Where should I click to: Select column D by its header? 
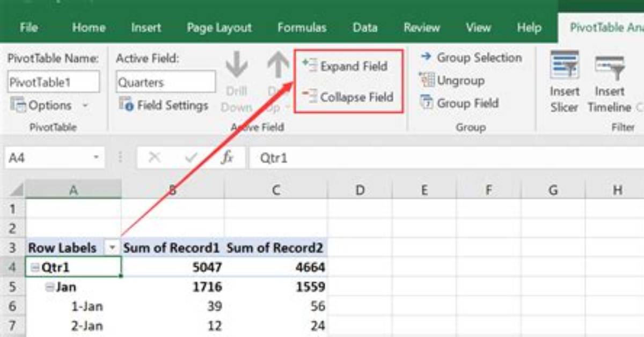[x=360, y=189]
